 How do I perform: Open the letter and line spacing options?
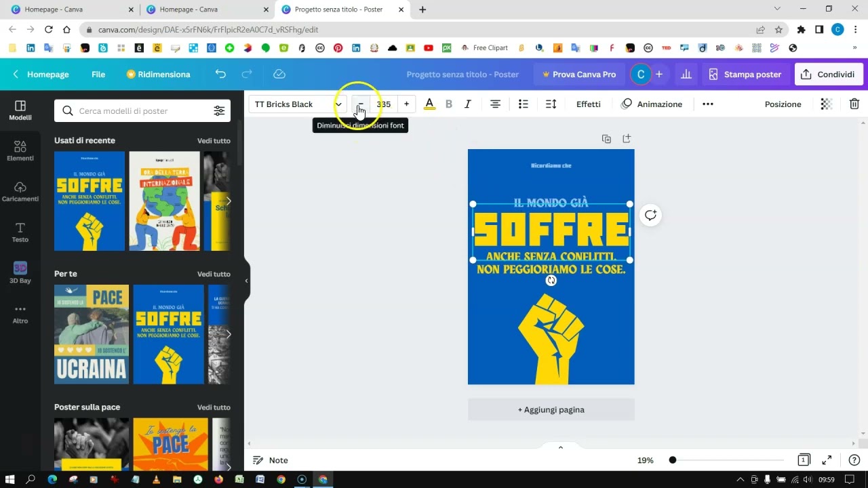(x=551, y=104)
